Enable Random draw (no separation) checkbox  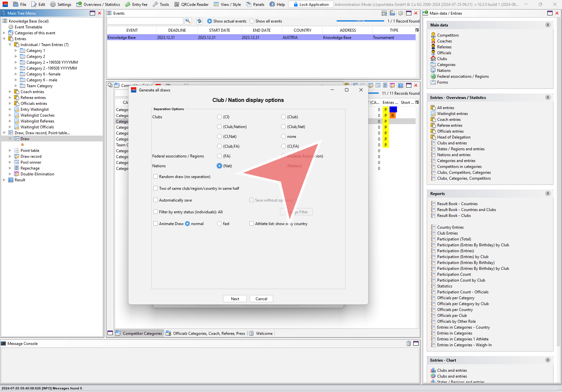point(156,177)
